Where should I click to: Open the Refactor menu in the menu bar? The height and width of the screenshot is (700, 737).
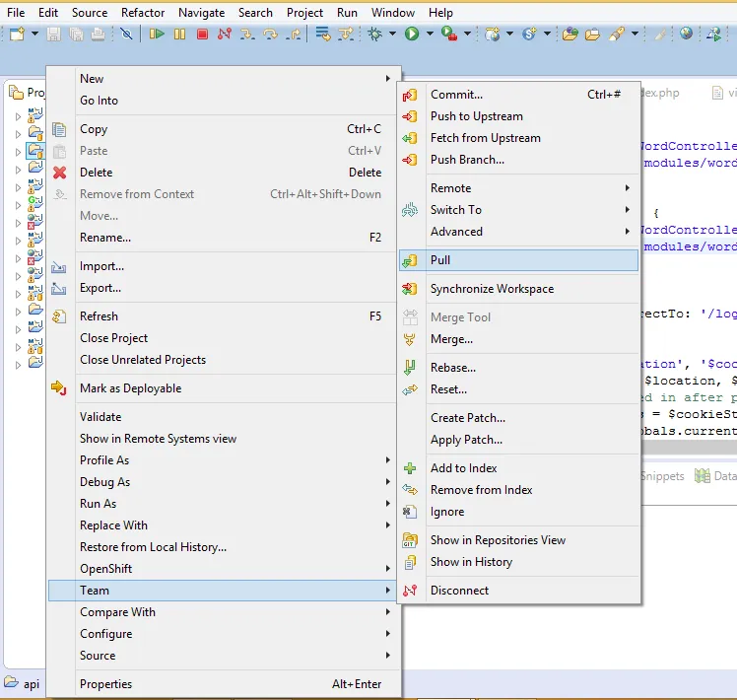point(143,13)
